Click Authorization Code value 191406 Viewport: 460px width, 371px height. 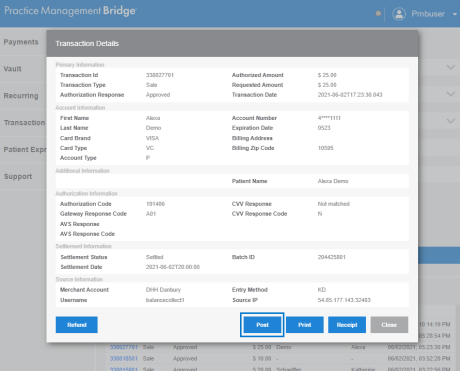point(155,204)
